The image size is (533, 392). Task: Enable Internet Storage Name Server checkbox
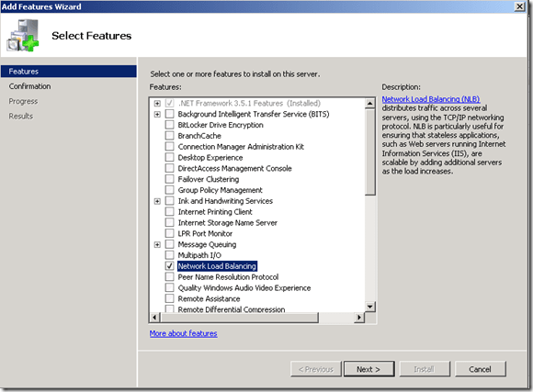[169, 222]
